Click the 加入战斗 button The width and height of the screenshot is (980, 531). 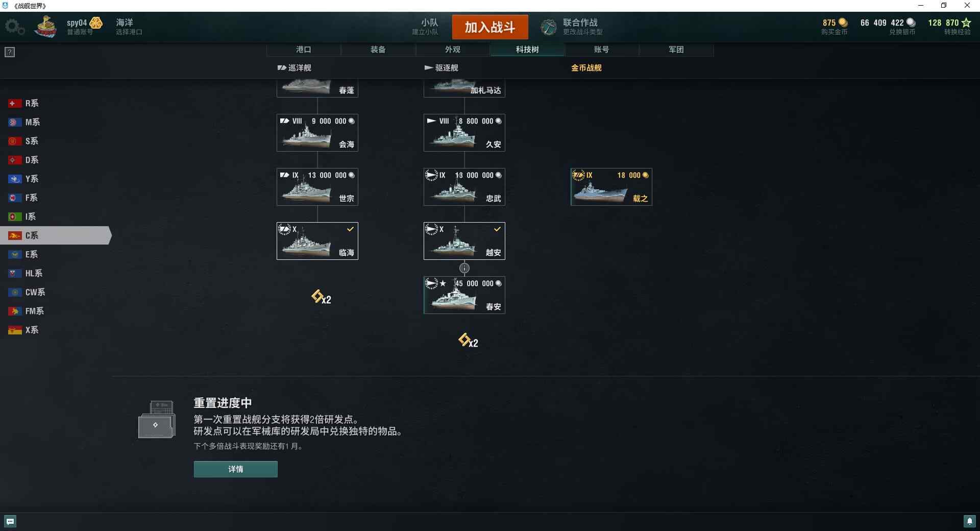[x=490, y=27]
